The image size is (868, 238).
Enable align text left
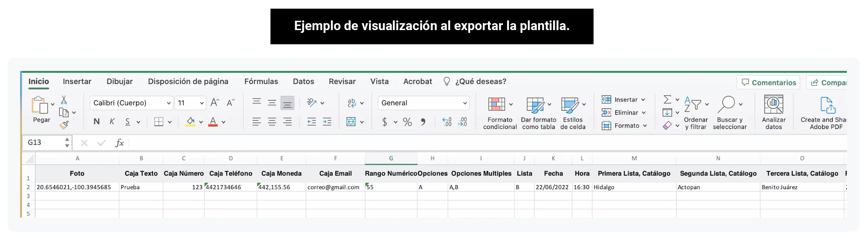256,122
